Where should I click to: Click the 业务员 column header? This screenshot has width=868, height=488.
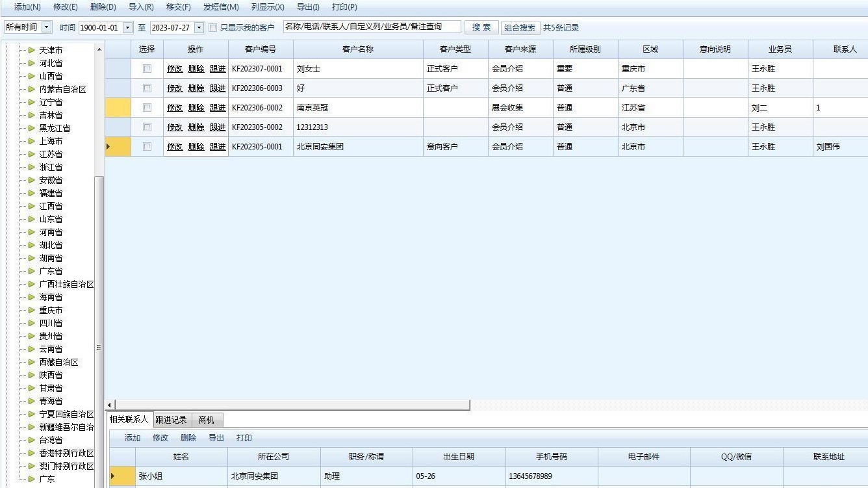tap(780, 49)
